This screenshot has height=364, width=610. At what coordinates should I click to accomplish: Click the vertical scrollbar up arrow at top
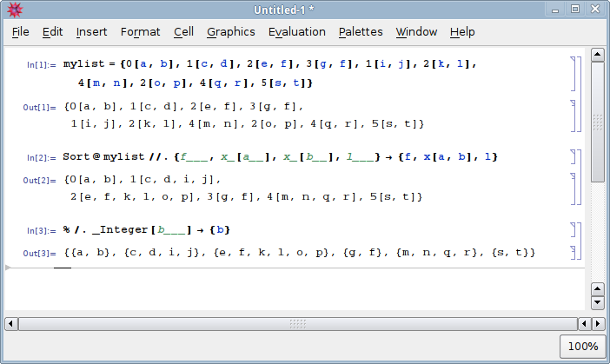pos(598,55)
